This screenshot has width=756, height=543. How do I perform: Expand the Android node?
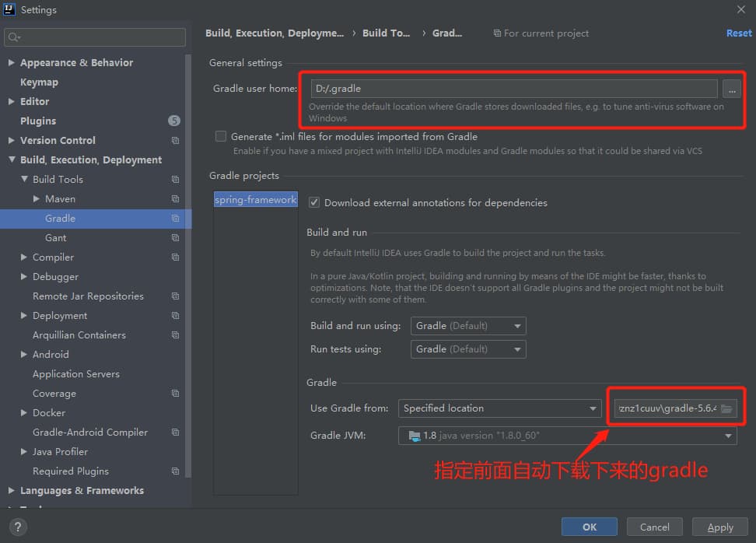coord(23,355)
